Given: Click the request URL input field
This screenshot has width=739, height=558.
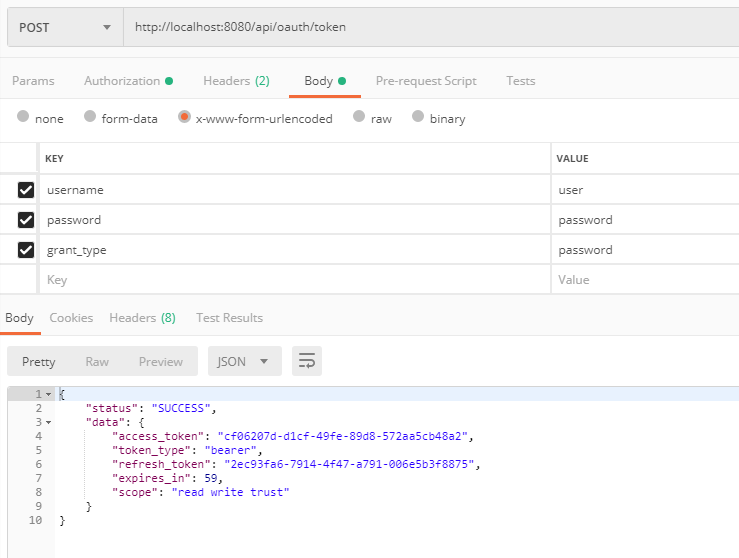Looking at the screenshot, I should pyautogui.click(x=430, y=27).
